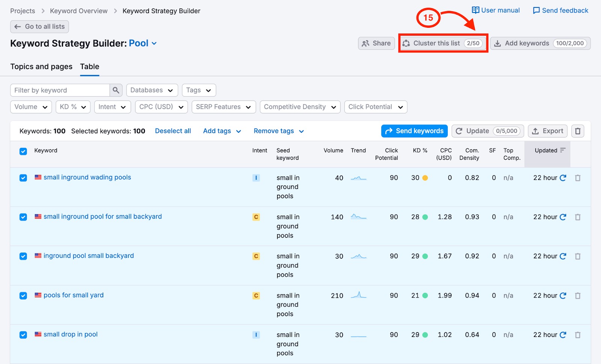Switch to the Topics and pages tab
The height and width of the screenshot is (364, 601).
pyautogui.click(x=41, y=66)
